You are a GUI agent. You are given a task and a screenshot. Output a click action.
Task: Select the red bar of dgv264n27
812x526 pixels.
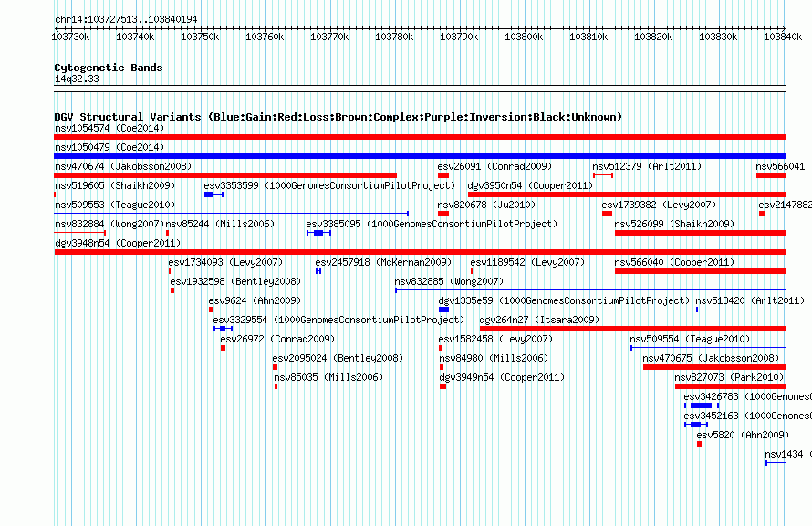pyautogui.click(x=633, y=329)
